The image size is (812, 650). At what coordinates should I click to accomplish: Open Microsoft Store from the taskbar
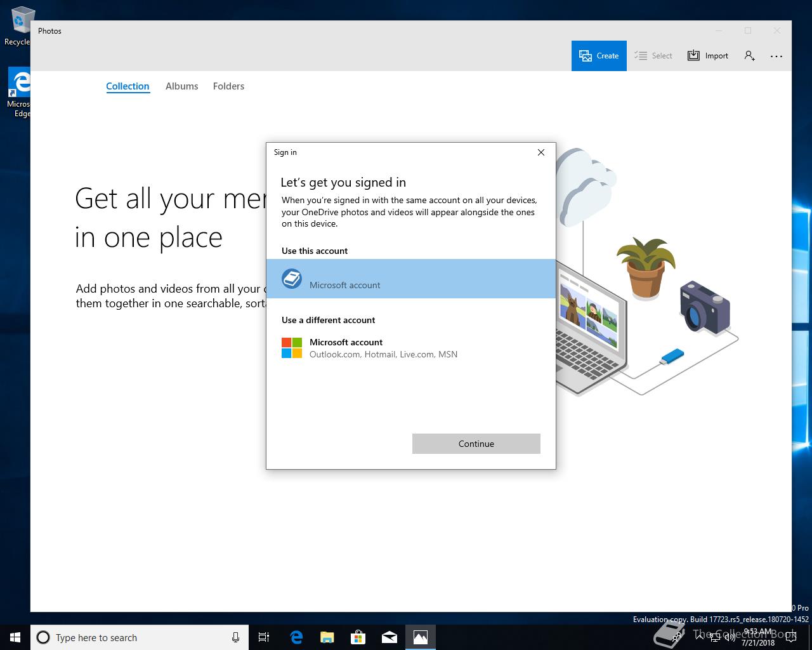358,637
